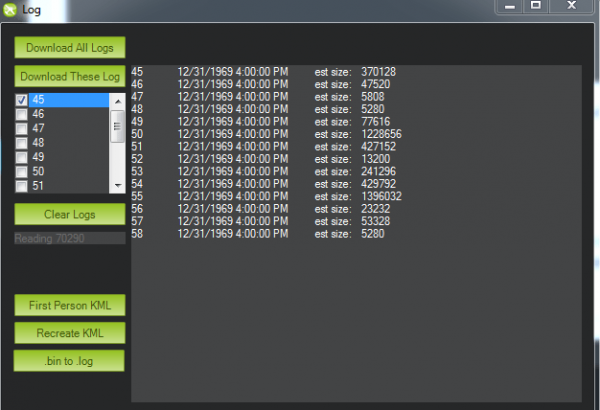Toggle the log 51 checkbox
Image resolution: width=600 pixels, height=410 pixels.
(21, 185)
